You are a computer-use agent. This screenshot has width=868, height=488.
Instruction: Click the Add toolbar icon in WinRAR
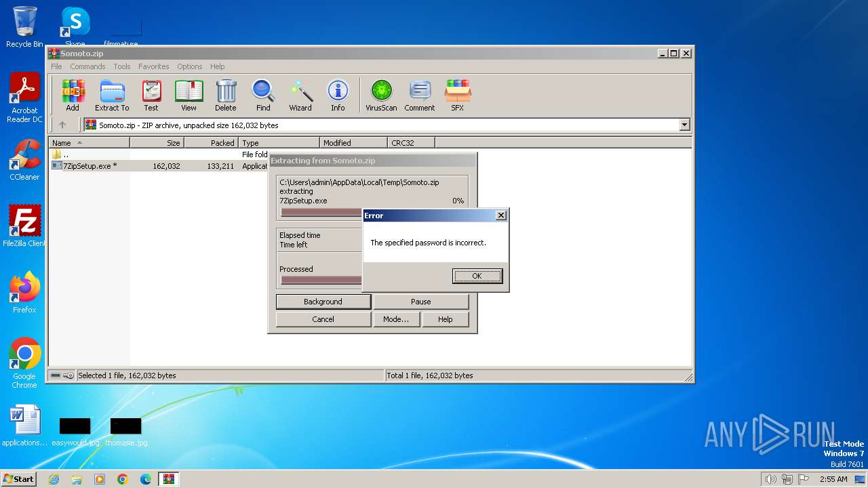(73, 95)
